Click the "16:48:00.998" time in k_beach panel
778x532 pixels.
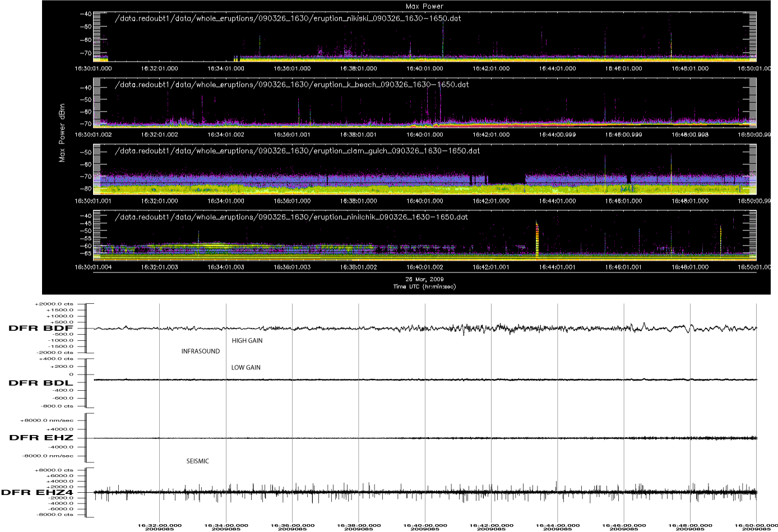pos(690,135)
